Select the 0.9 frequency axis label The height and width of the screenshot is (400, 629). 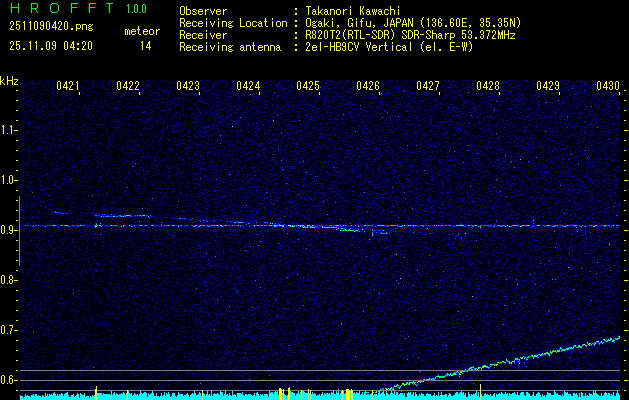(9, 230)
